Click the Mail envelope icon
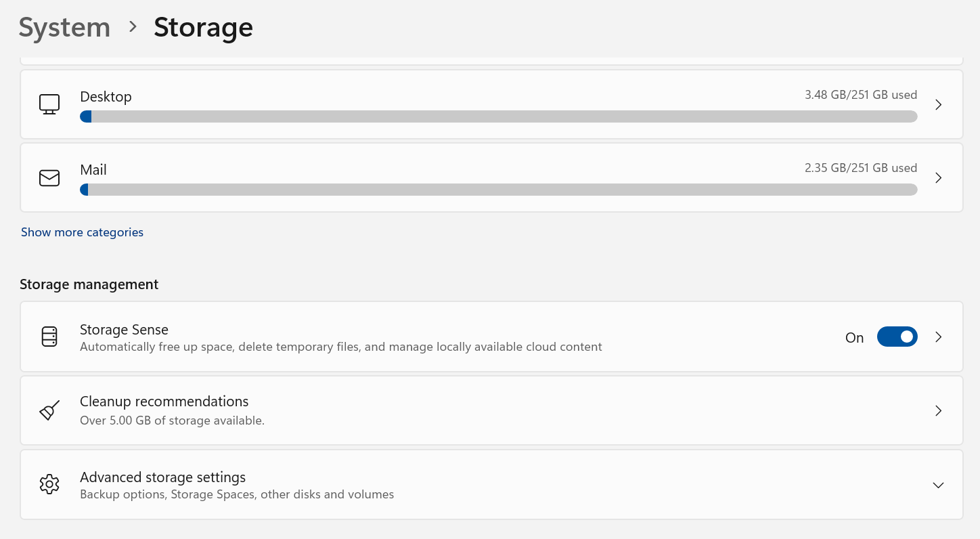980x539 pixels. coord(49,178)
